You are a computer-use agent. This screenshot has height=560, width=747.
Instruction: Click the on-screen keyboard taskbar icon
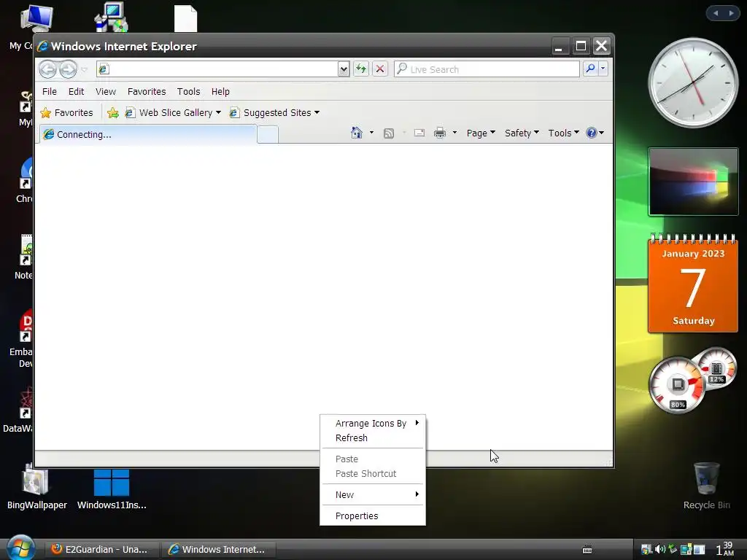pyautogui.click(x=587, y=550)
